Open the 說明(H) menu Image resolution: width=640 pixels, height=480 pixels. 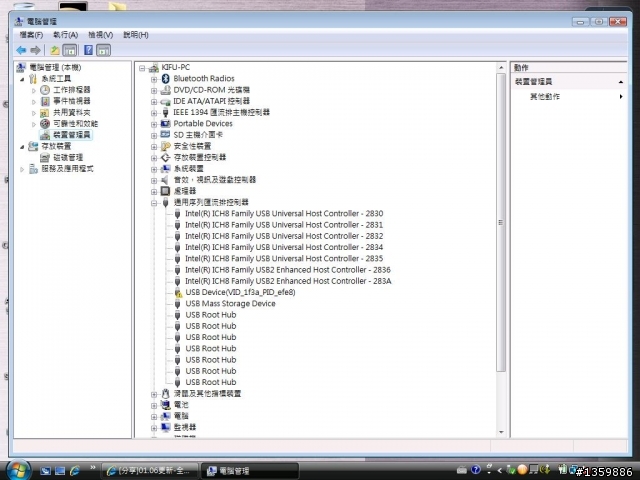coord(136,35)
